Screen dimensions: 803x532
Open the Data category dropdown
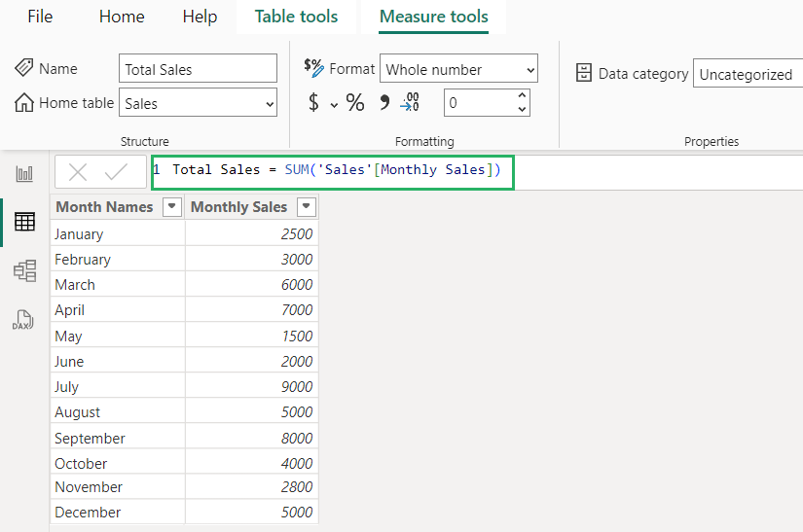pos(747,74)
